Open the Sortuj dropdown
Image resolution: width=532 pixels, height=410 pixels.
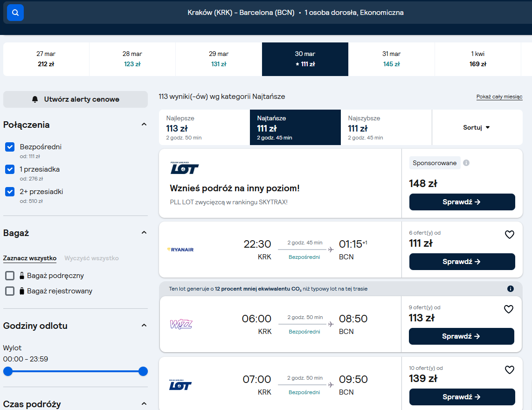477,128
